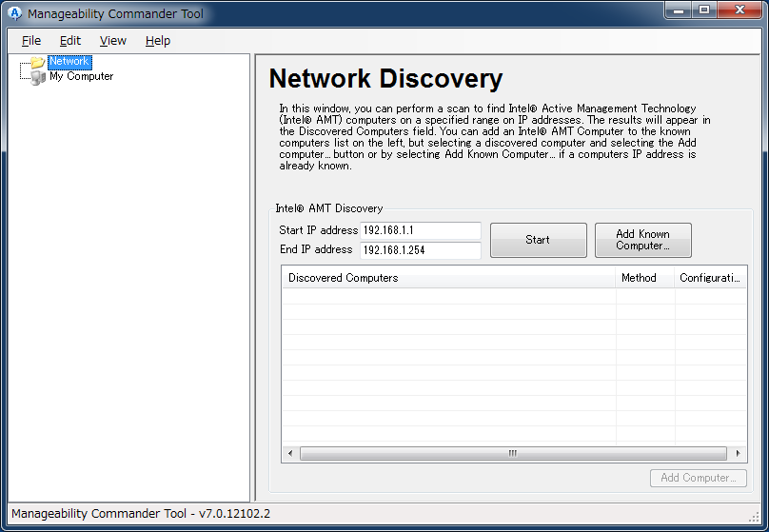This screenshot has height=532, width=769.
Task: Click the Intel AMT Discovery group label
Action: coord(329,208)
